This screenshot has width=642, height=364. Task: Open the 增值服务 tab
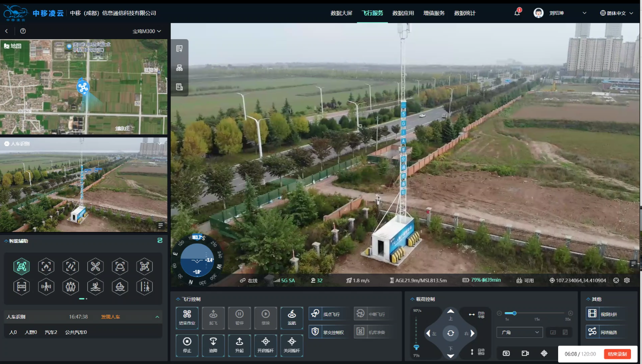[x=434, y=13]
